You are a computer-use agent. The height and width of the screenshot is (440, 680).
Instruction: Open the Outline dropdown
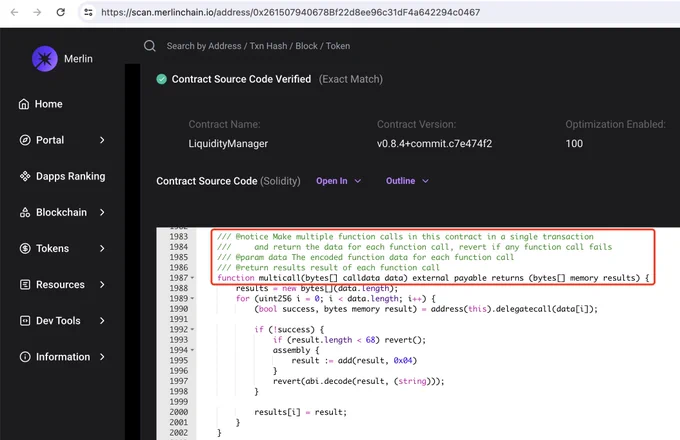coord(407,181)
